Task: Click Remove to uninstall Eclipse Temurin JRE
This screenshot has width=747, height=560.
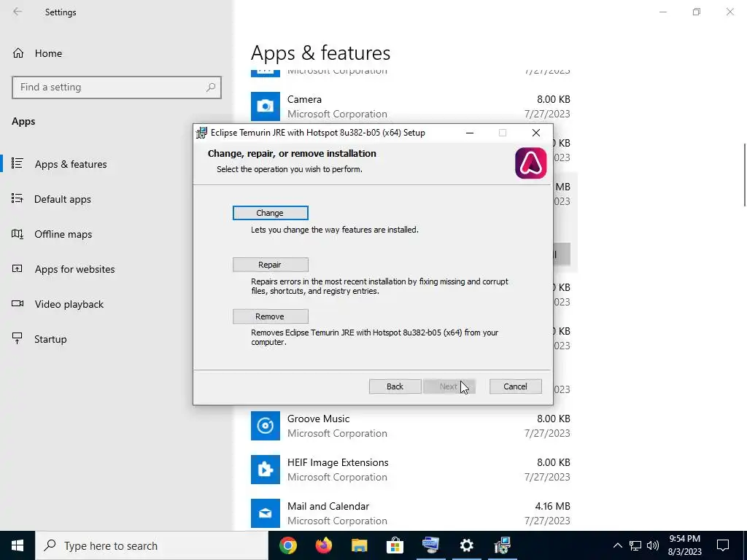Action: coord(270,316)
